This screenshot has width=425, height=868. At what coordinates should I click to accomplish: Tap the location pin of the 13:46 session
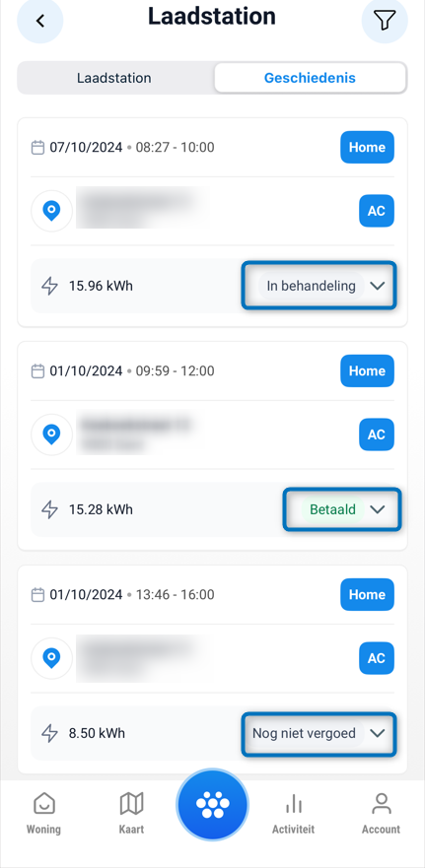pyautogui.click(x=51, y=658)
